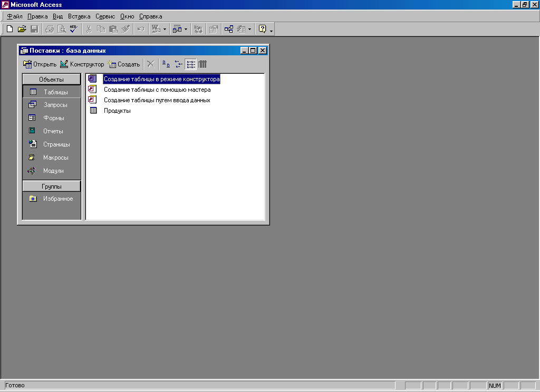Open the New Object dropdown arrow
The image size is (540, 392).
click(249, 30)
